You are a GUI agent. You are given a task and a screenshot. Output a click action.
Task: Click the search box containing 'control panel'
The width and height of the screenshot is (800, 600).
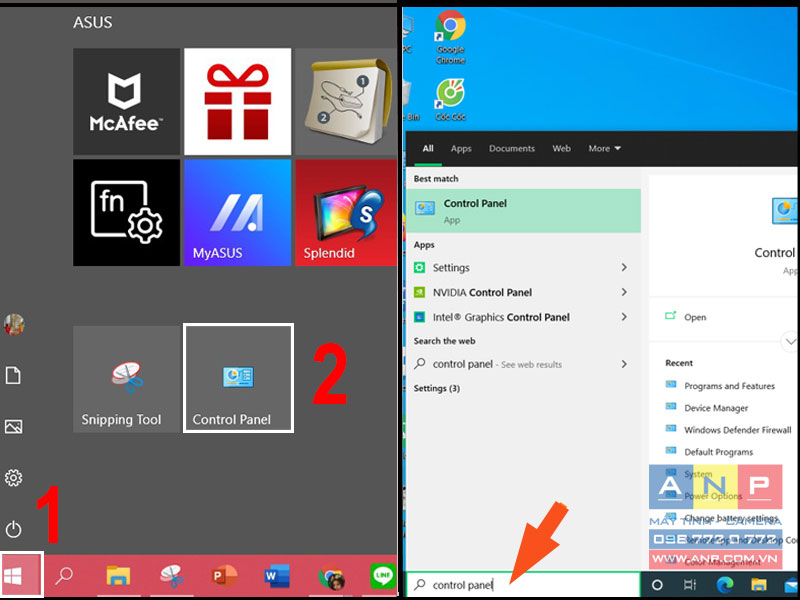pos(522,585)
